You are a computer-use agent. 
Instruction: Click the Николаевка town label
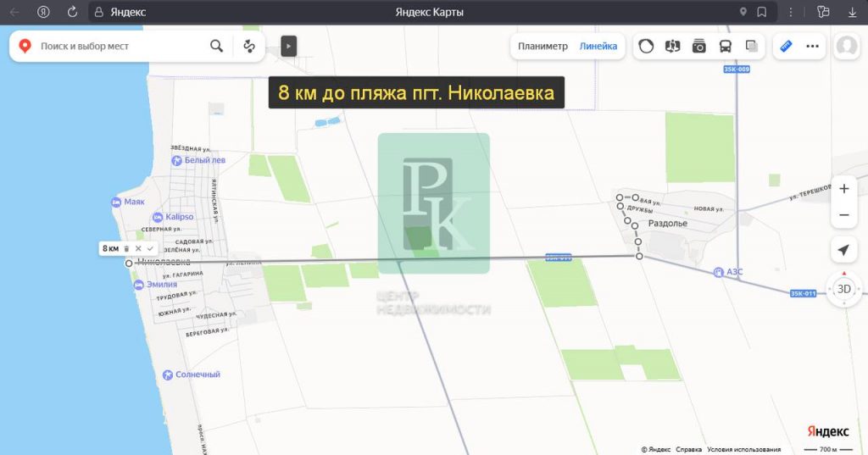coord(164,262)
